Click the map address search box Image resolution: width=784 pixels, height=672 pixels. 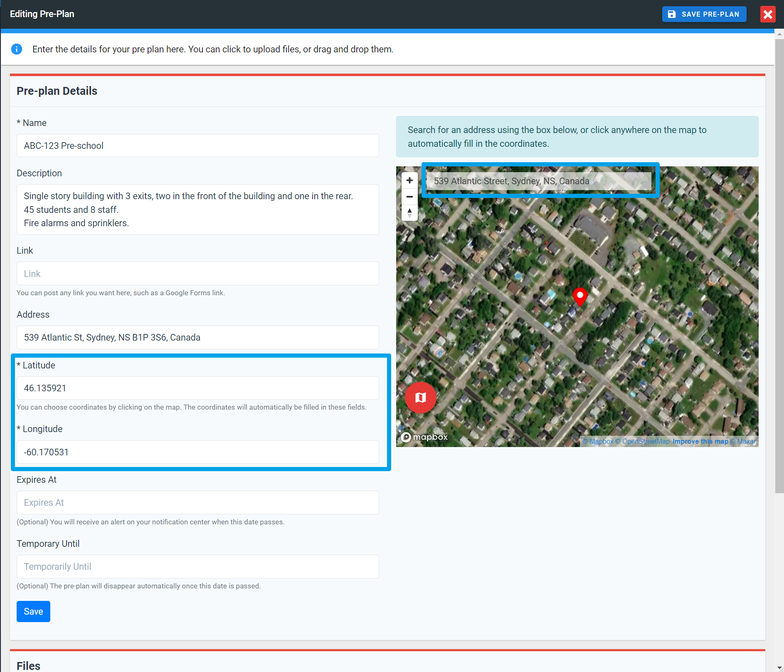pyautogui.click(x=539, y=181)
